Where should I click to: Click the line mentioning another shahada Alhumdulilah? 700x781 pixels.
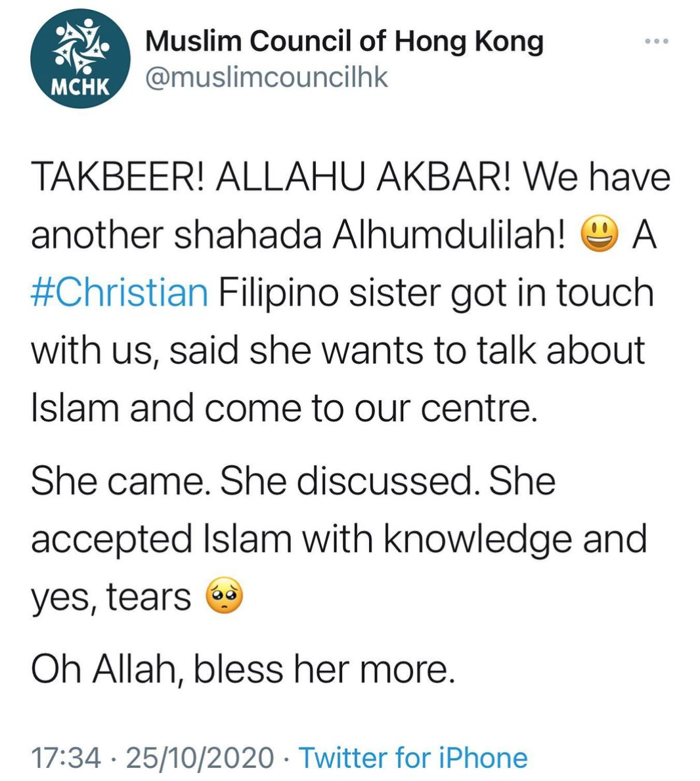[298, 235]
